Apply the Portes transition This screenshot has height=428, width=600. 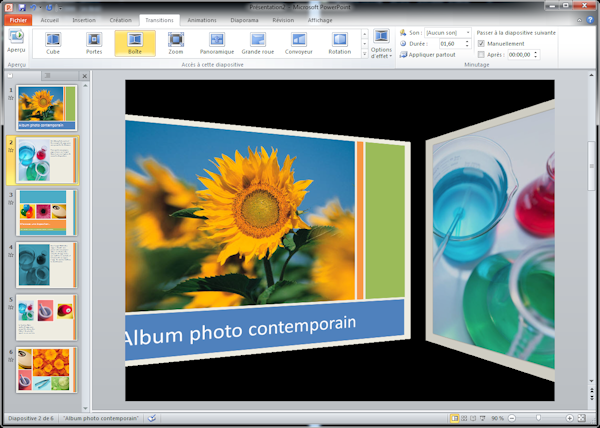[x=94, y=42]
